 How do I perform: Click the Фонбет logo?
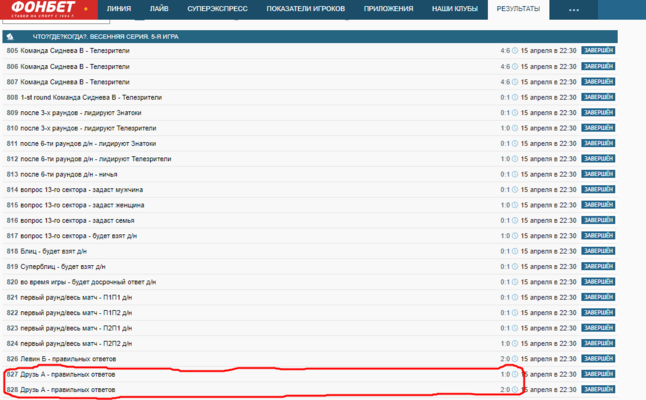tap(42, 11)
